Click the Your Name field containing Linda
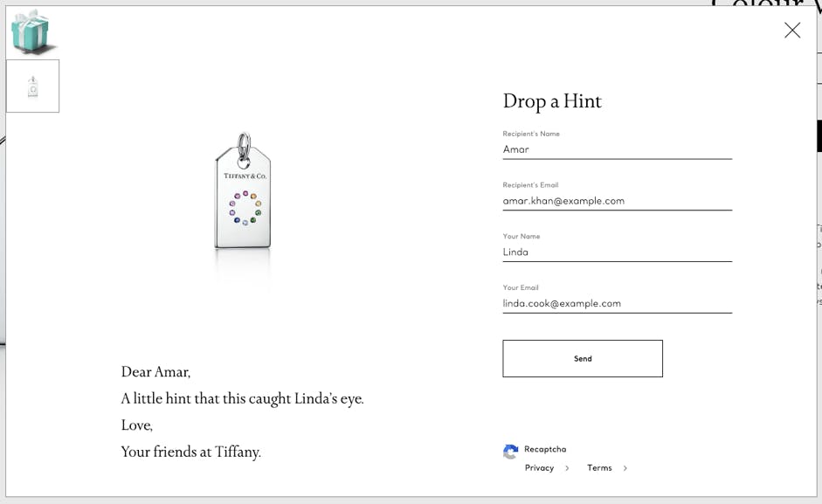This screenshot has width=822, height=504. [x=617, y=252]
